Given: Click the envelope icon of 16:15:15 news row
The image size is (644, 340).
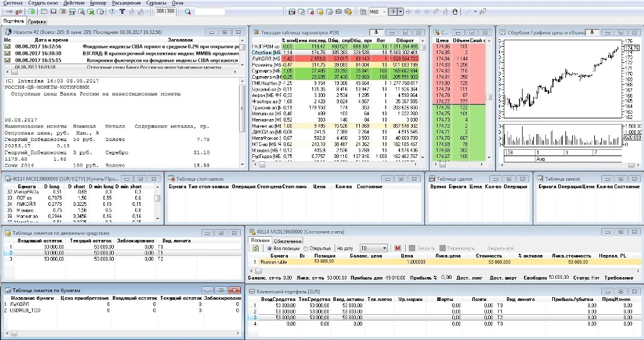Looking at the screenshot, I should [8, 60].
